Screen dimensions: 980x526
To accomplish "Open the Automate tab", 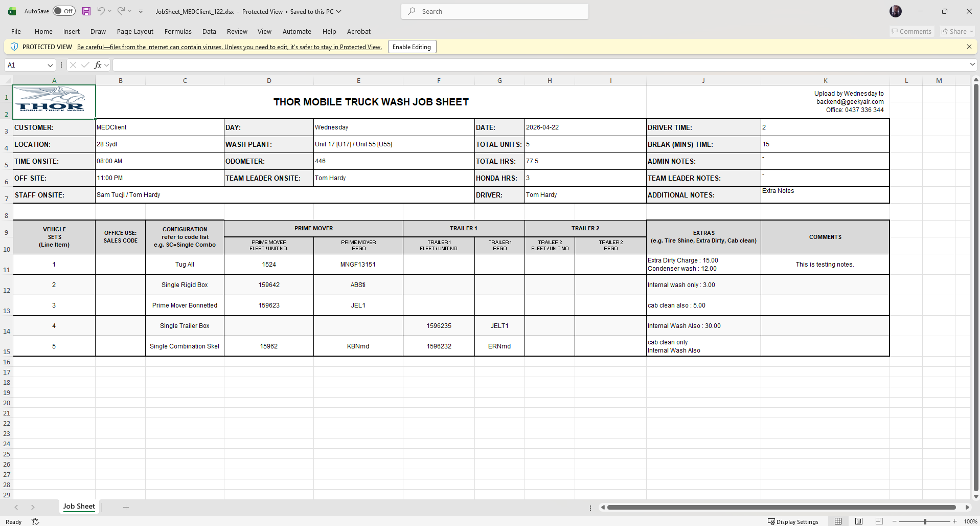I will 297,31.
